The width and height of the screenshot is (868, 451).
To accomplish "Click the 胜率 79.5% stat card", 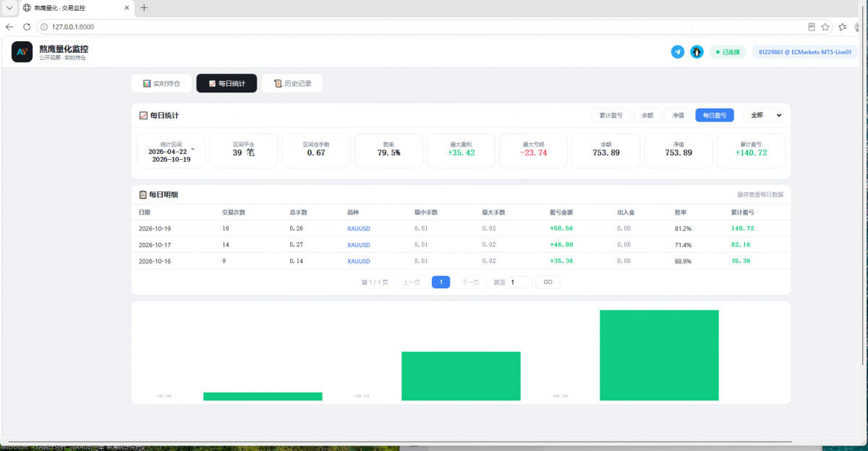I will click(388, 150).
